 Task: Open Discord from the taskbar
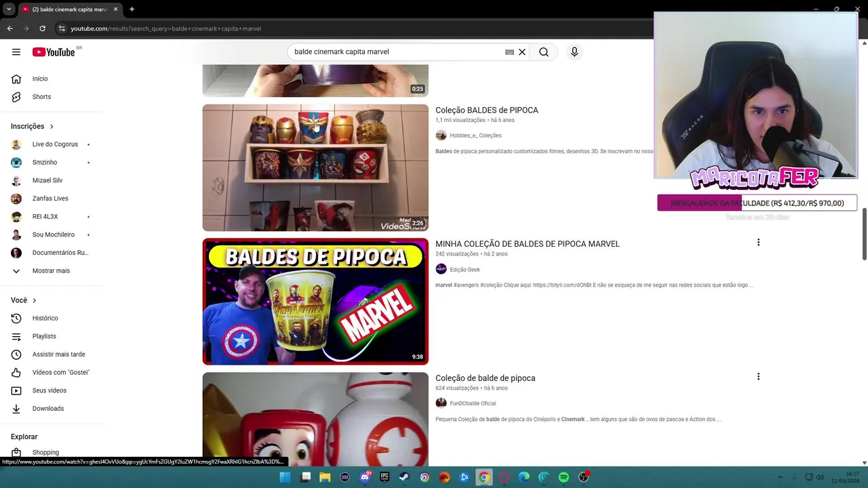tap(365, 477)
